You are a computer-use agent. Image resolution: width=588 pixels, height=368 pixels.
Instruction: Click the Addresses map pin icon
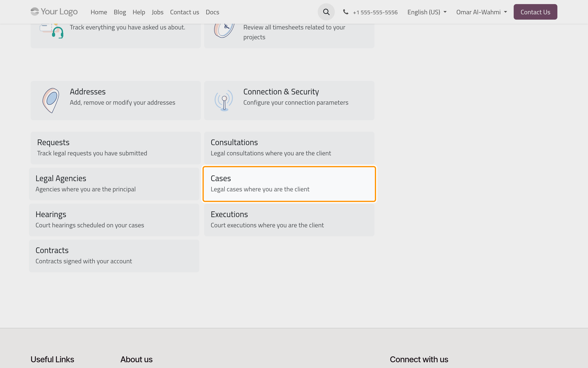[x=51, y=100]
